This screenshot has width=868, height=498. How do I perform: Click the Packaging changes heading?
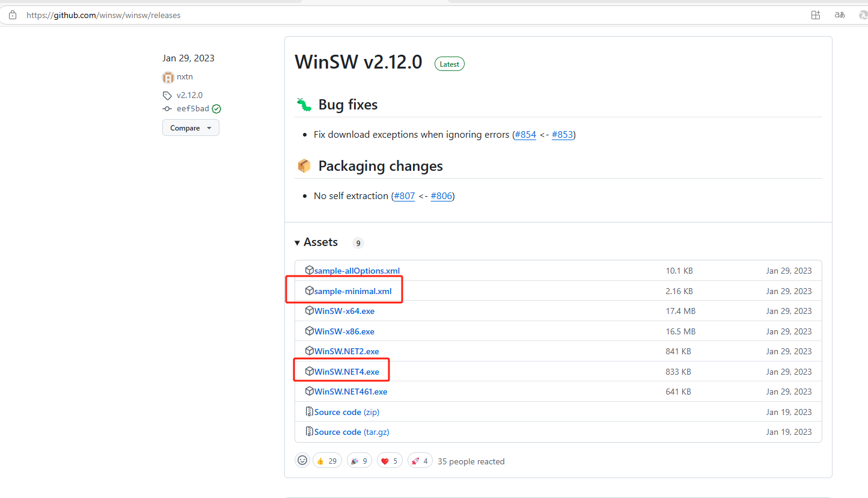click(381, 166)
